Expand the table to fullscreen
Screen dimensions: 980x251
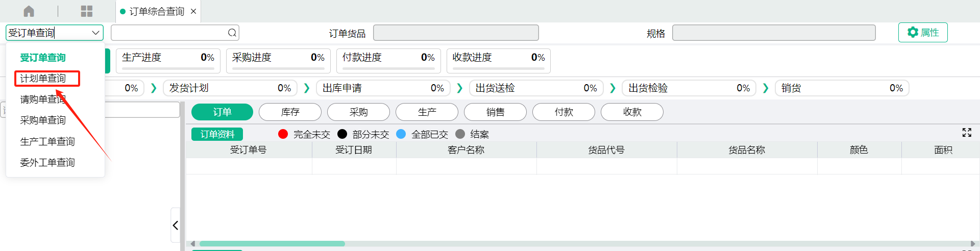[x=967, y=133]
